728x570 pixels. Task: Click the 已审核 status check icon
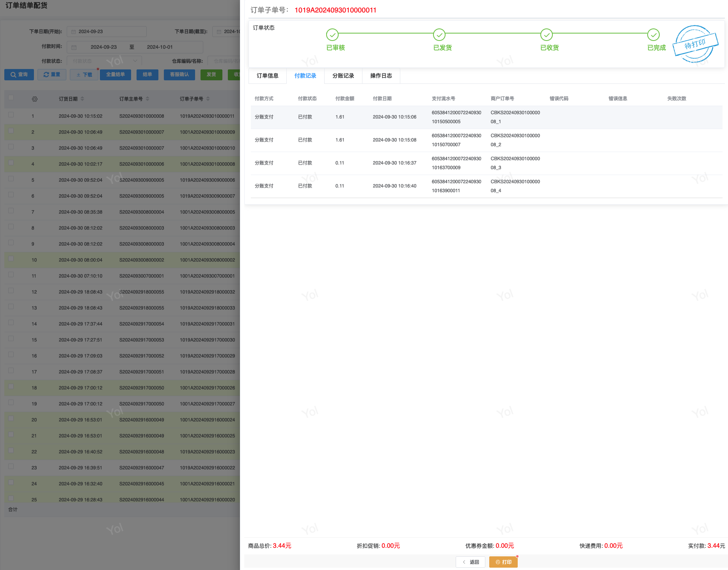click(x=332, y=35)
